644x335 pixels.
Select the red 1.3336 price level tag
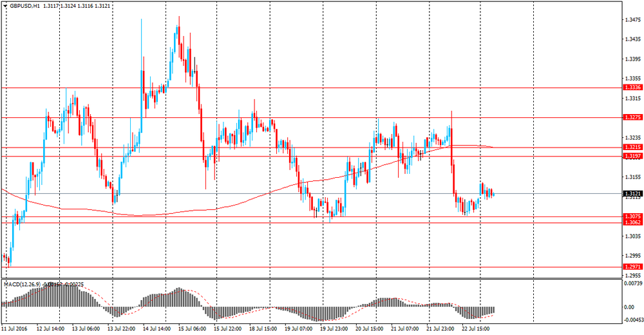coord(632,88)
